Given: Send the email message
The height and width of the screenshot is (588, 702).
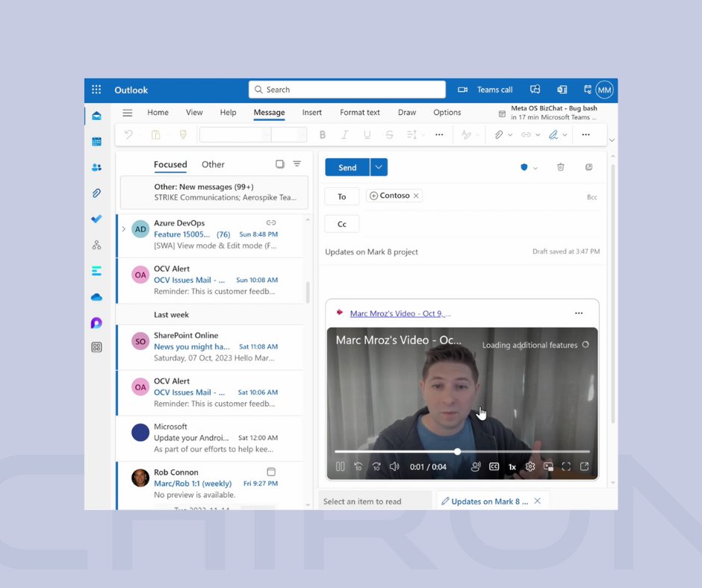Looking at the screenshot, I should (347, 167).
